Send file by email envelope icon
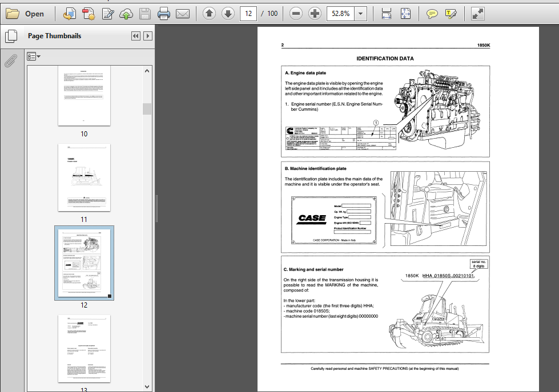Image resolution: width=559 pixels, height=392 pixels. point(183,14)
